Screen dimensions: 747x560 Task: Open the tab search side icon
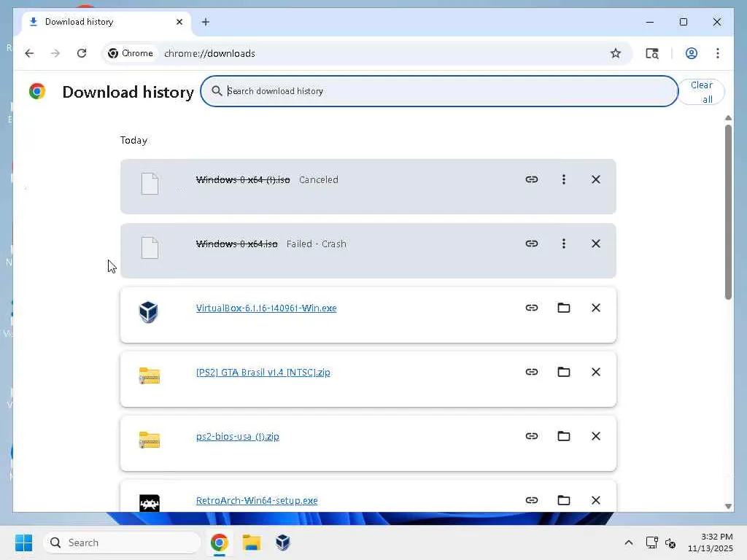(x=651, y=53)
